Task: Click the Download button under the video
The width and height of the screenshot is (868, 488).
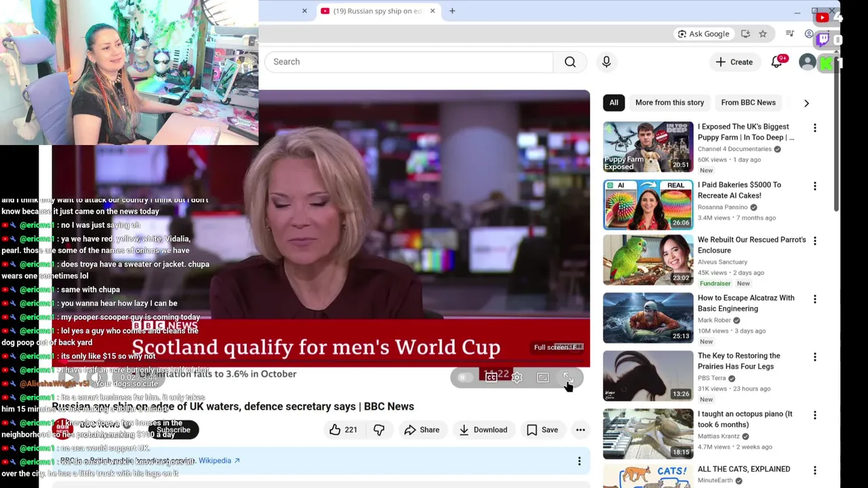Action: tap(483, 430)
